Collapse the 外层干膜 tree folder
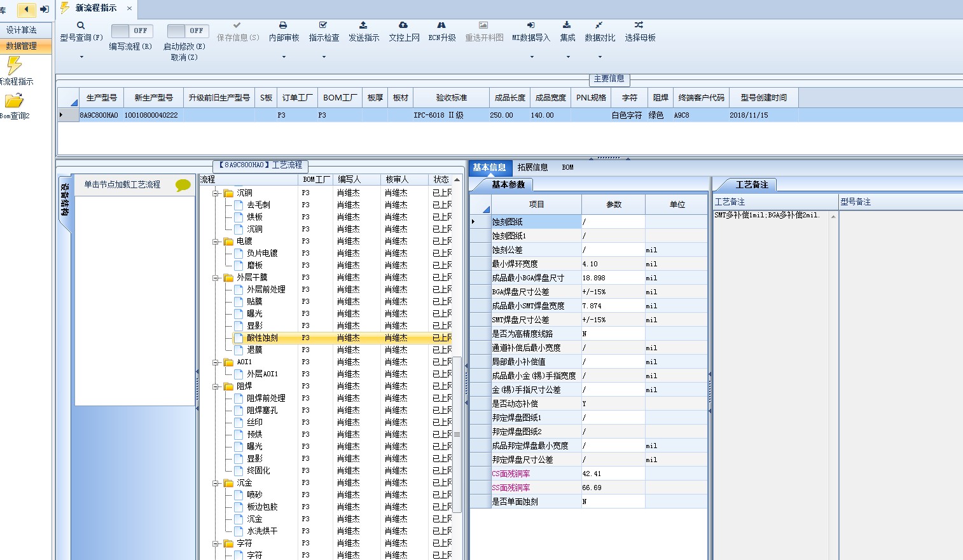 tap(216, 278)
